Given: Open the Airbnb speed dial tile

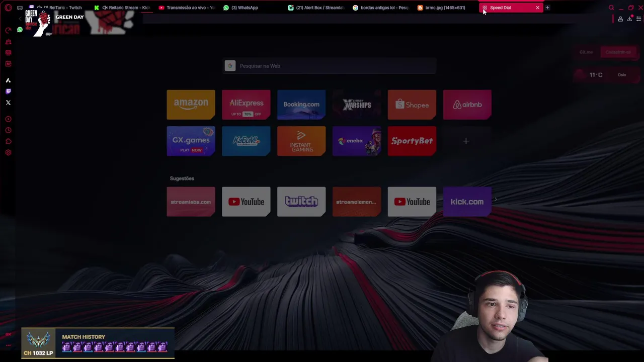Looking at the screenshot, I should click(x=467, y=105).
